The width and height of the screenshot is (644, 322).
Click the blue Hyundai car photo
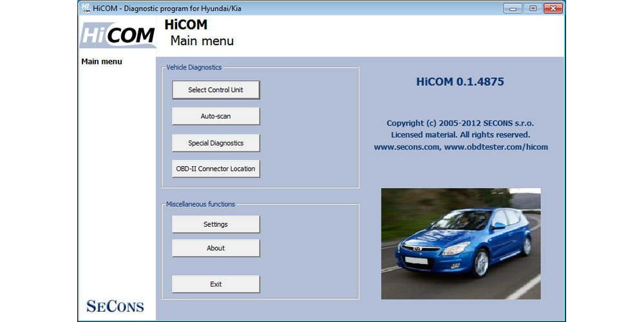tap(460, 243)
